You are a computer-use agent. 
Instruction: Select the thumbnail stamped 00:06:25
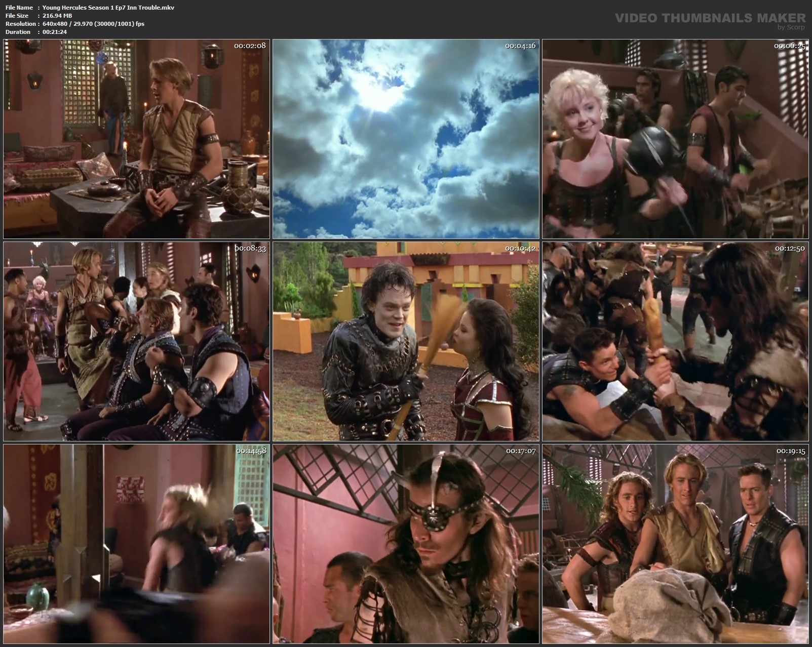[x=676, y=139]
